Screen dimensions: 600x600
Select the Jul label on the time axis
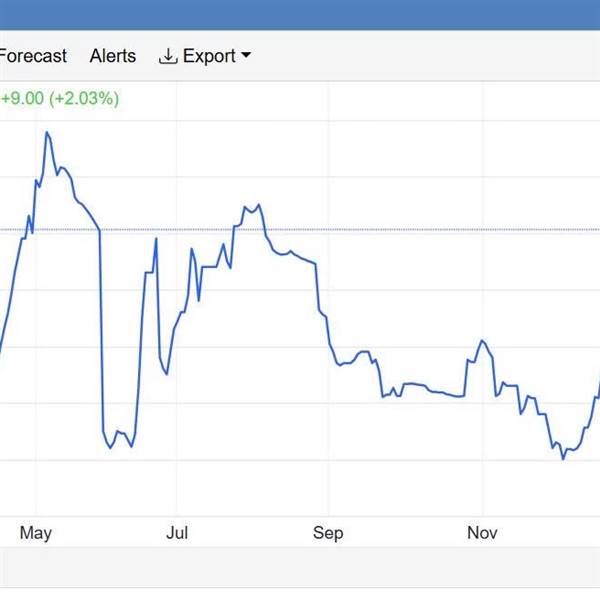177,533
